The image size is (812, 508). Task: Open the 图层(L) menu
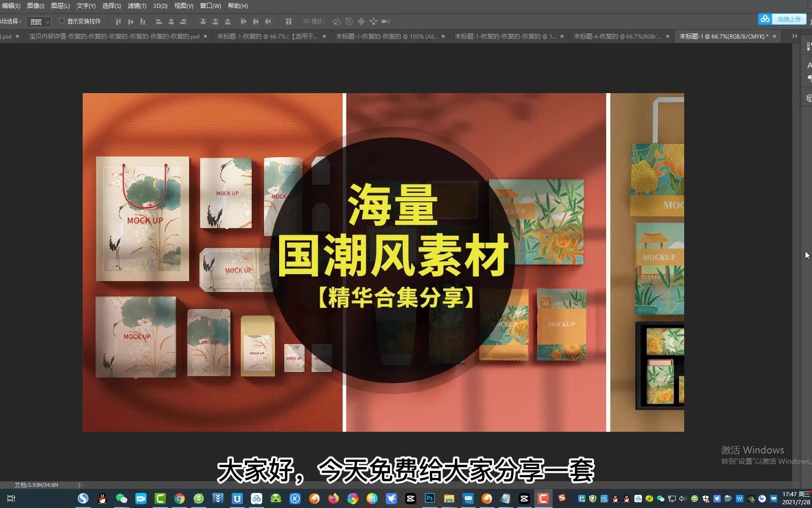[60, 6]
